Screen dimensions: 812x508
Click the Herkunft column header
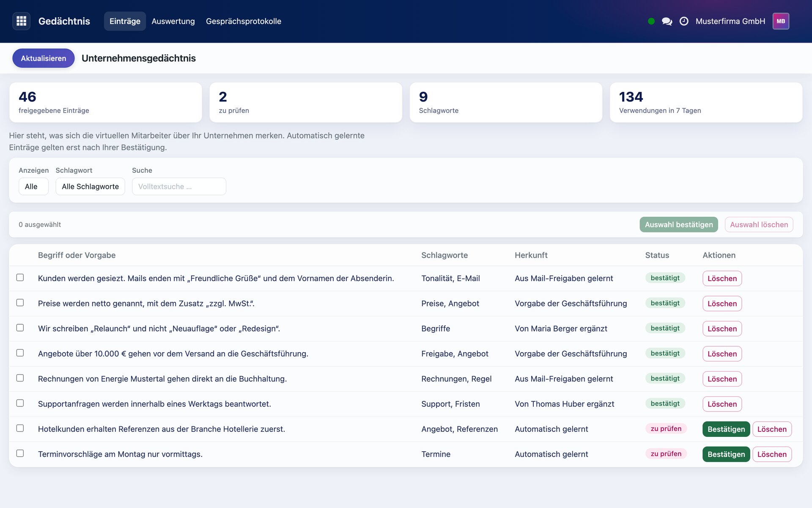531,255
